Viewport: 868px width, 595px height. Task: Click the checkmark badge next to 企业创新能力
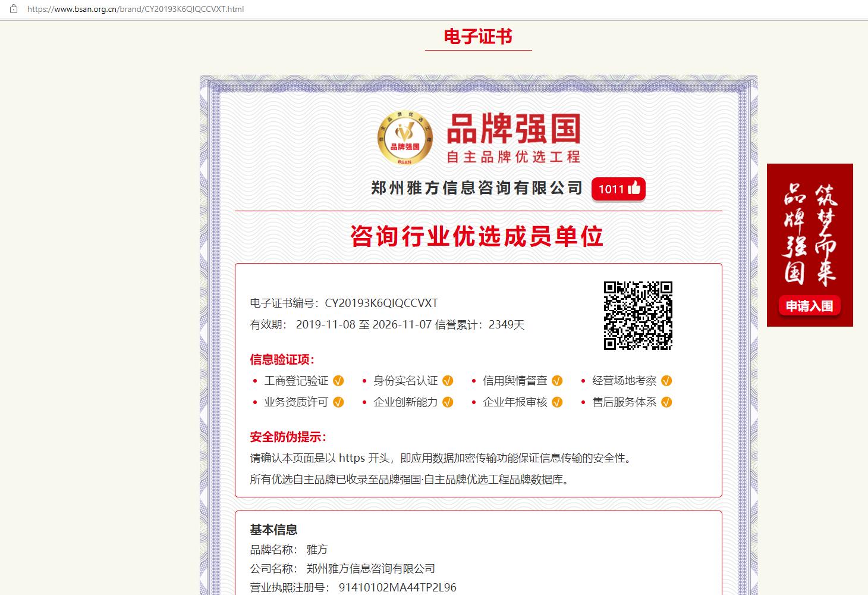coord(448,402)
